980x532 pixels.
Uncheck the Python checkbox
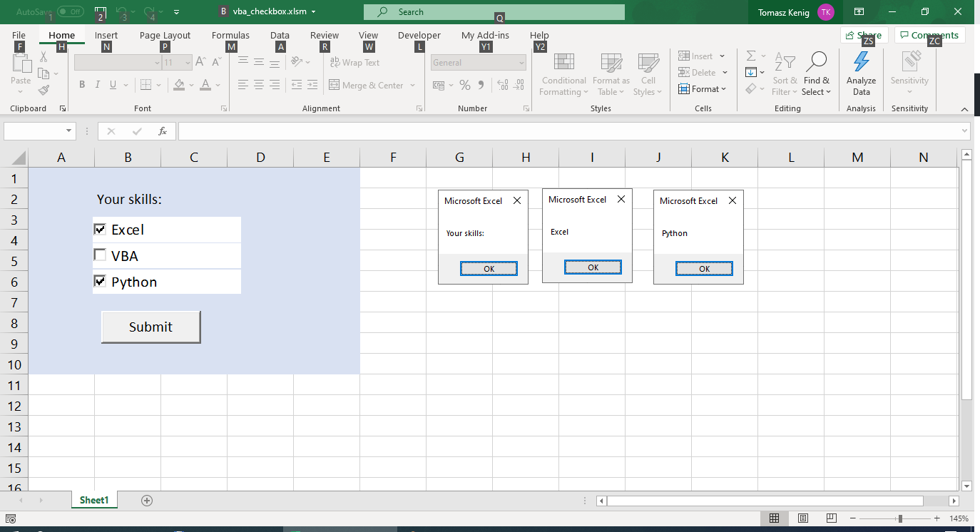pyautogui.click(x=100, y=280)
